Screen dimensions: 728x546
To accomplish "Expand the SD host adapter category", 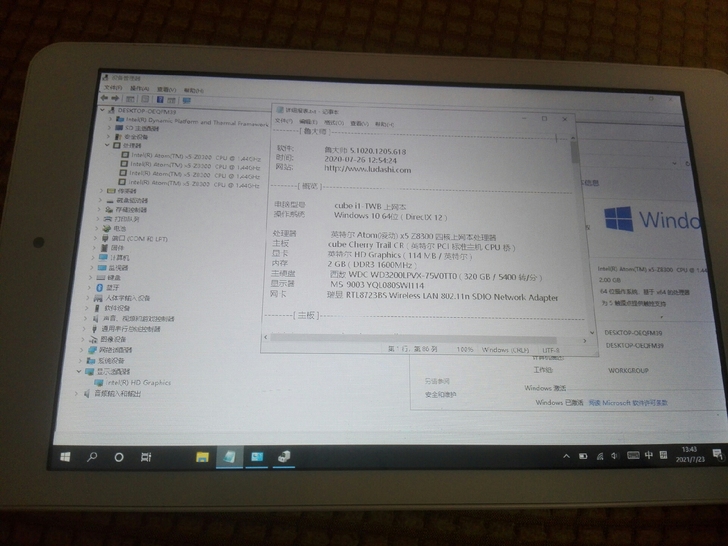I will coord(110,128).
